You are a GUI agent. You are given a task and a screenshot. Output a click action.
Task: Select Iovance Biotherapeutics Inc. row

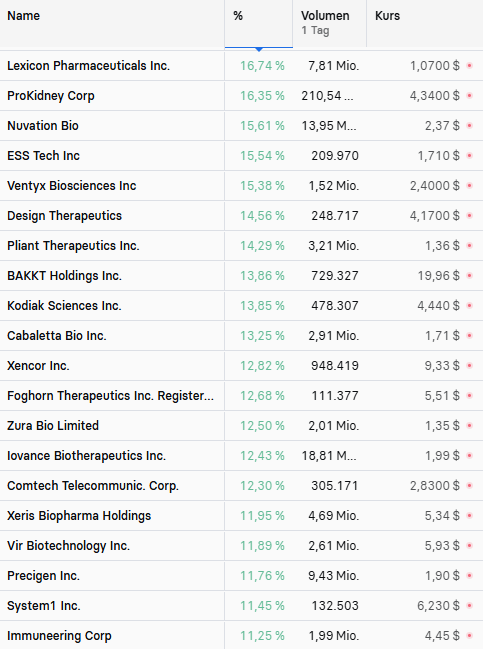(x=241, y=456)
